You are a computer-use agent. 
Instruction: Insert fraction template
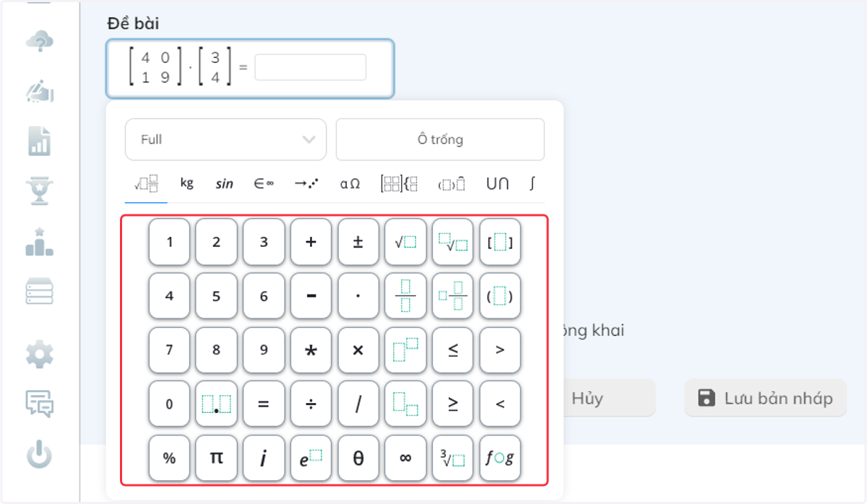[x=405, y=296]
